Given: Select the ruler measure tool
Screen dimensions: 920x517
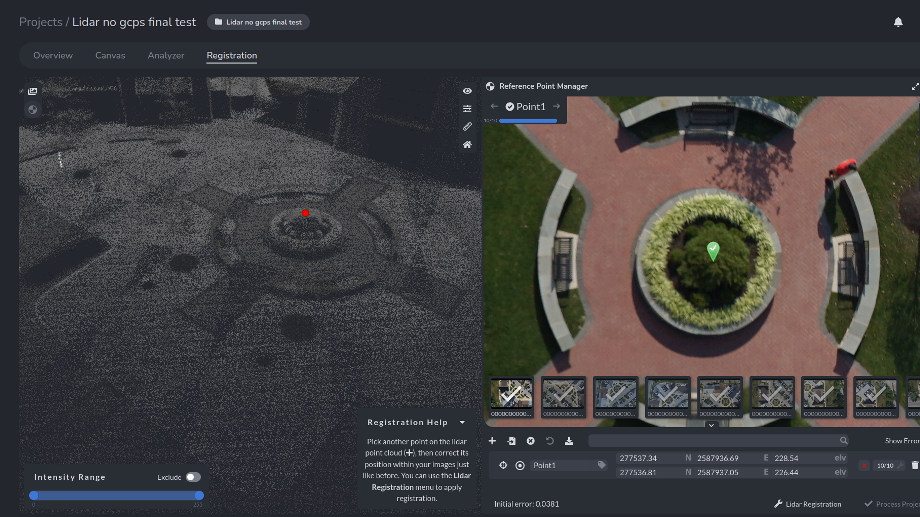Looking at the screenshot, I should [467, 126].
